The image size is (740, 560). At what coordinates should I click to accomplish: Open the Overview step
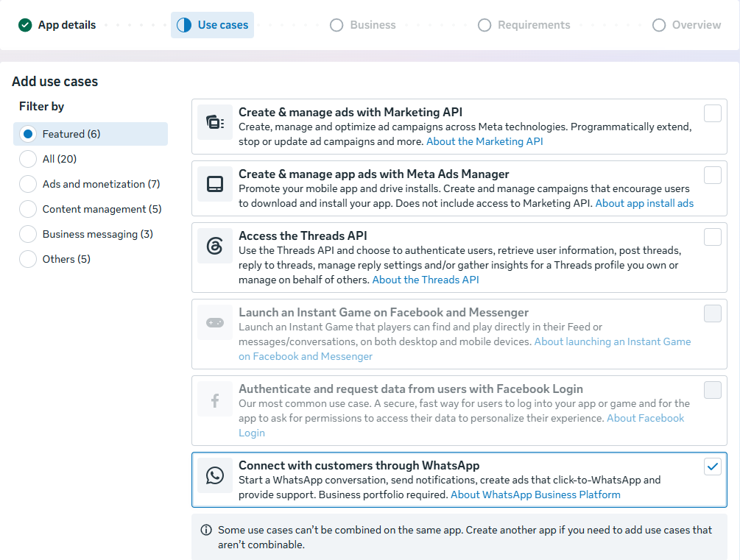tap(687, 25)
